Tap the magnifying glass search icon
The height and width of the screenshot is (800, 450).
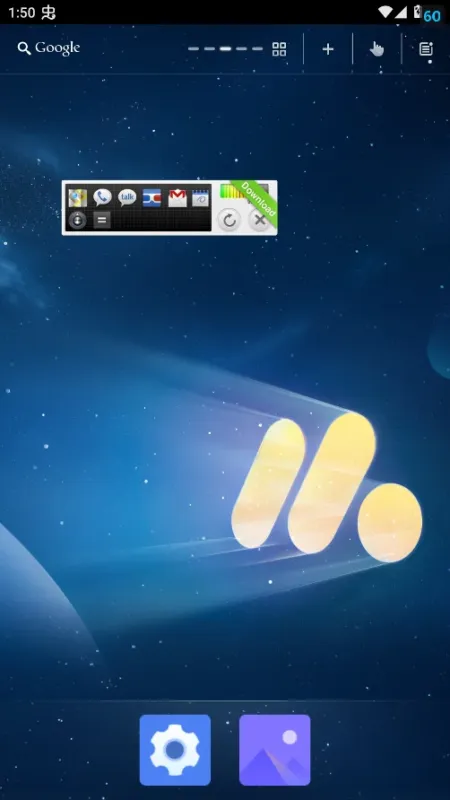pyautogui.click(x=23, y=48)
